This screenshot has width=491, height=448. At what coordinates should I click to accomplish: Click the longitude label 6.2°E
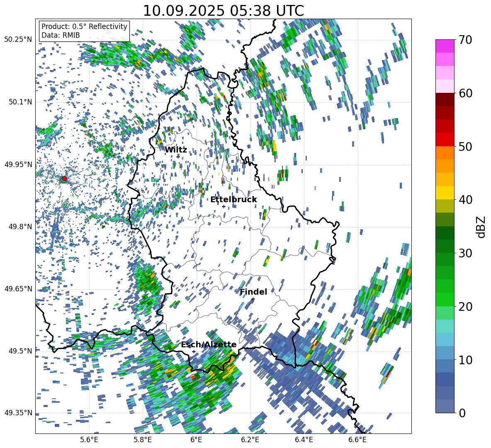click(250, 440)
